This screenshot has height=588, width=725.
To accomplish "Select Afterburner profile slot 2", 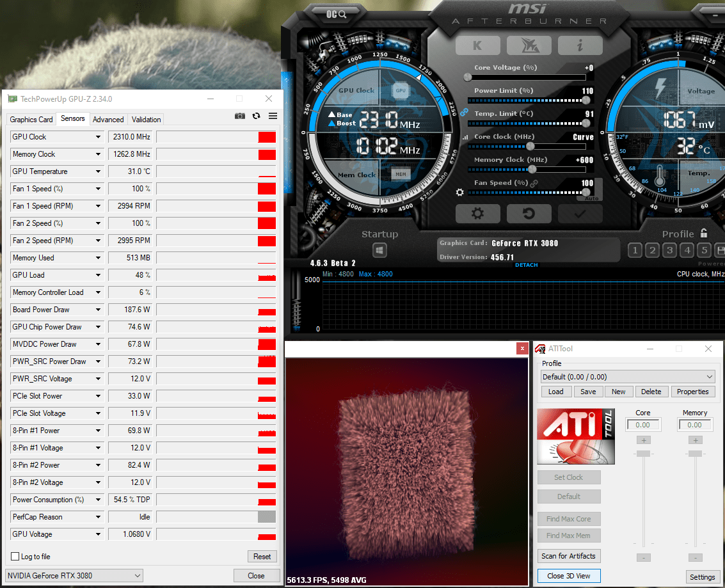I will [x=653, y=251].
